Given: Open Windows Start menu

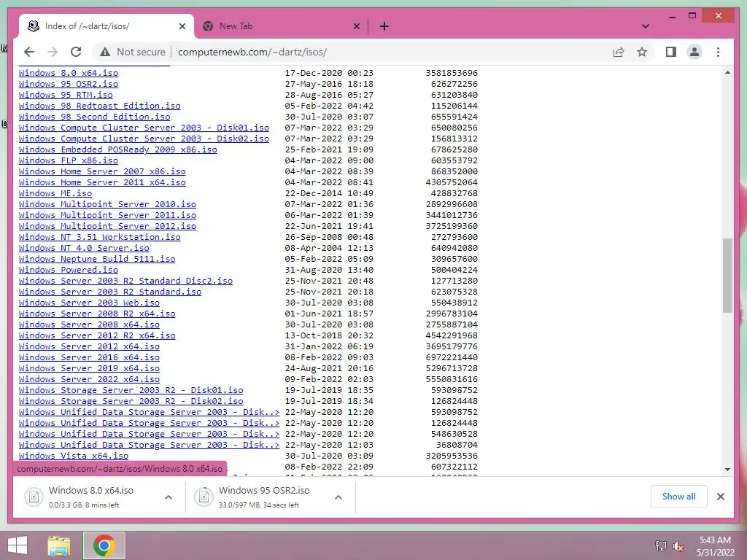Looking at the screenshot, I should [18, 545].
